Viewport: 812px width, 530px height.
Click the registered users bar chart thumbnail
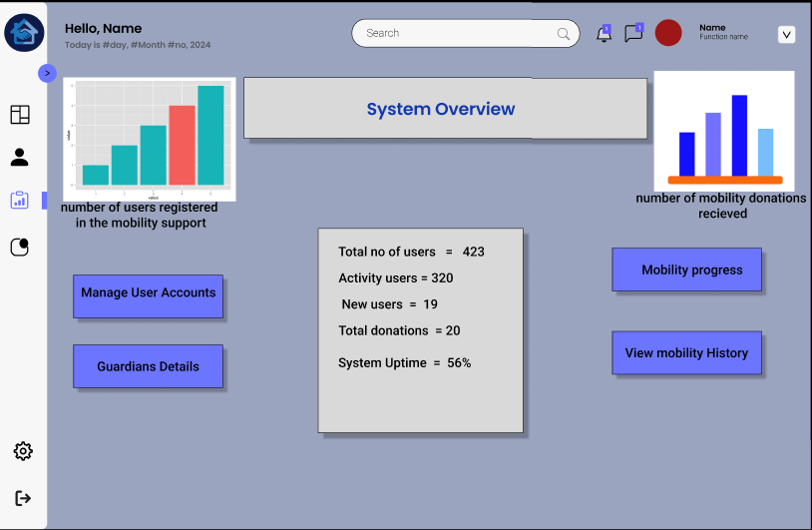(150, 140)
